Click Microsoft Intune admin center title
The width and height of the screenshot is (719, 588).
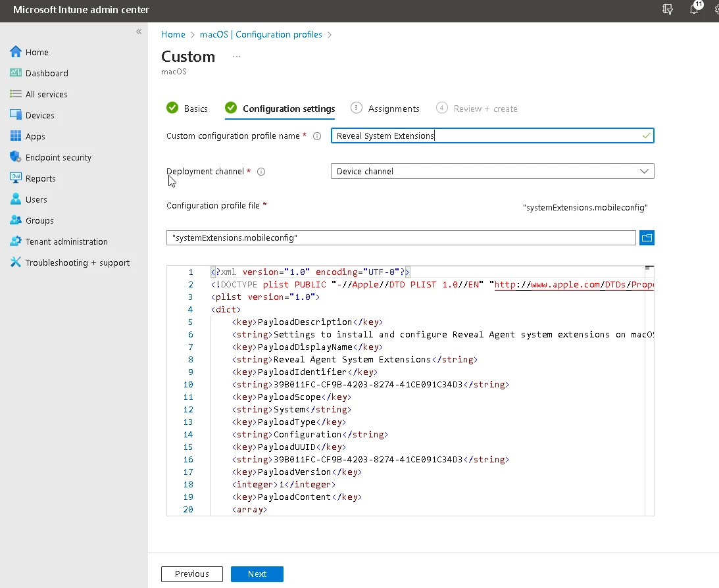click(x=81, y=10)
